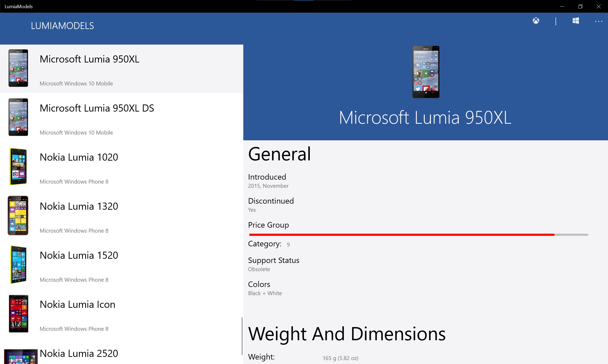This screenshot has height=364, width=608.
Task: Click the Obsolete status value
Action: click(259, 269)
